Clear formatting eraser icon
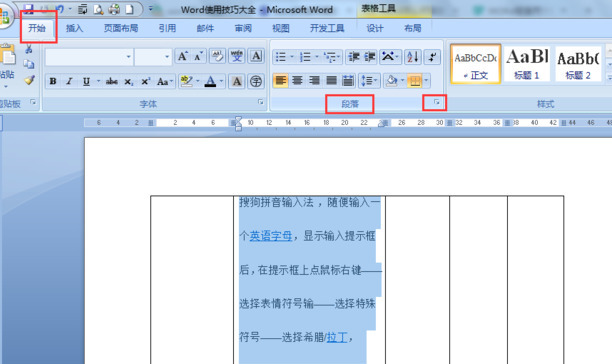This screenshot has width=612, height=364. tap(217, 57)
